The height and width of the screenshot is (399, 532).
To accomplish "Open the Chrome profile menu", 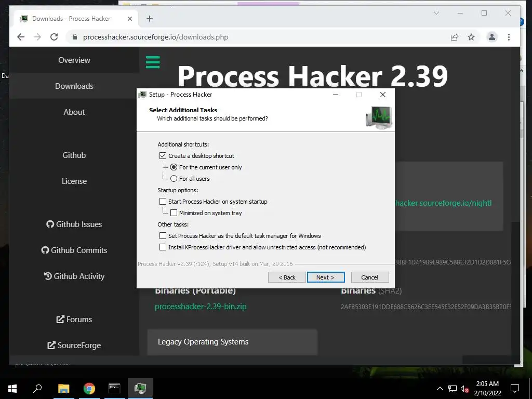I will (492, 37).
